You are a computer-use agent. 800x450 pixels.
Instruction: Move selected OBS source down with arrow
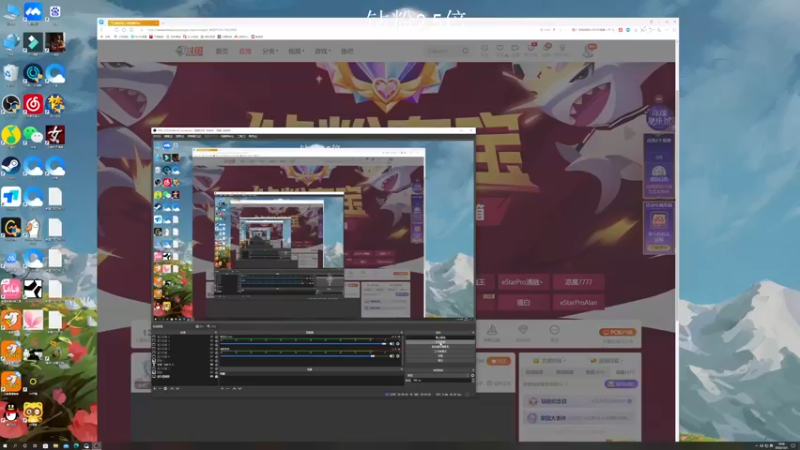click(178, 389)
